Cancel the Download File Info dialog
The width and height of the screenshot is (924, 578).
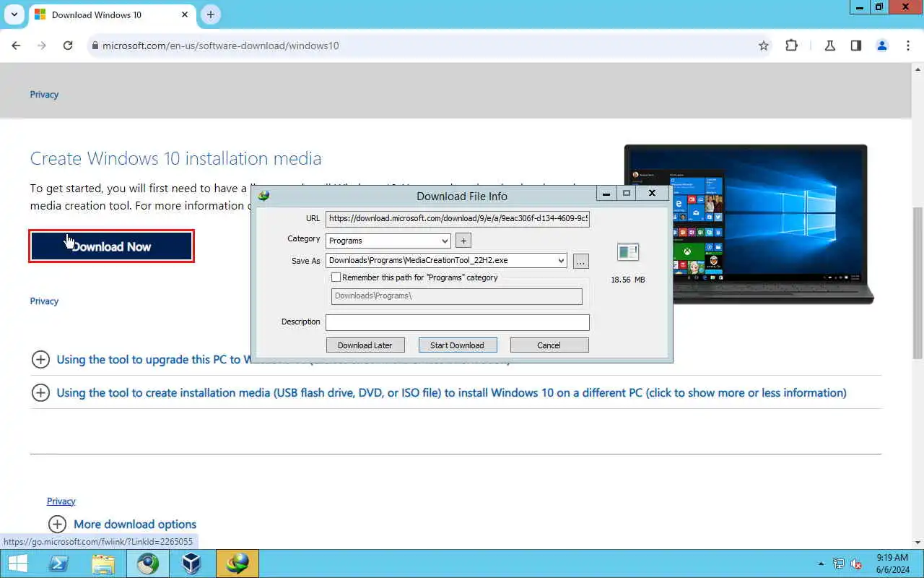pos(549,345)
